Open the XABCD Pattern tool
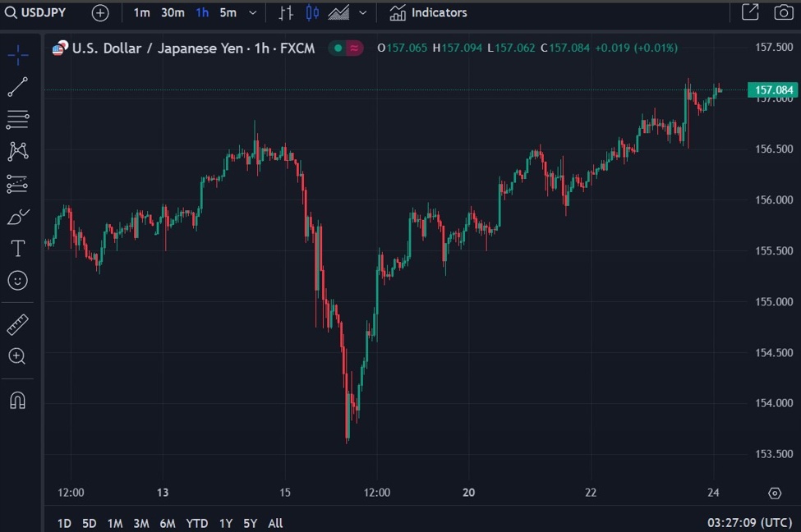This screenshot has height=532, width=801. coord(17,151)
